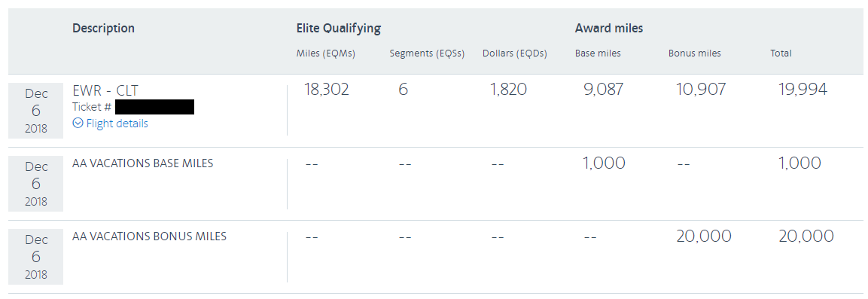Expand the Flight details chevron icon
This screenshot has height=299, width=868.
click(78, 124)
